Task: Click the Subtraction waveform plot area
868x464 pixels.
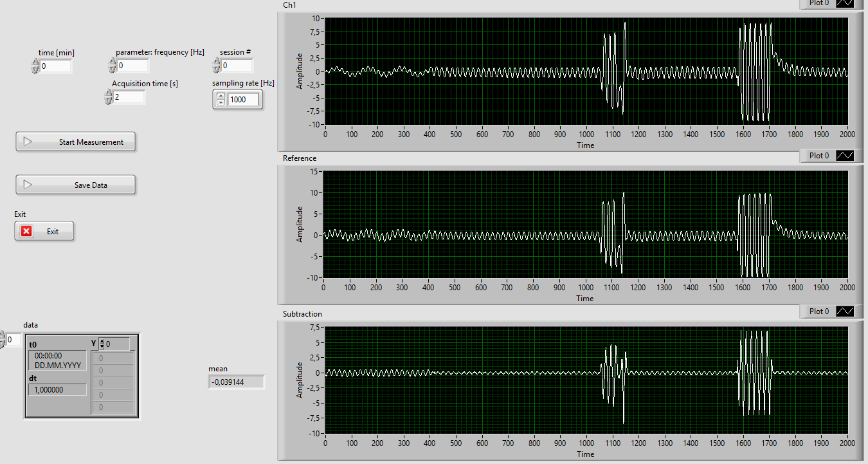Action: [x=586, y=380]
